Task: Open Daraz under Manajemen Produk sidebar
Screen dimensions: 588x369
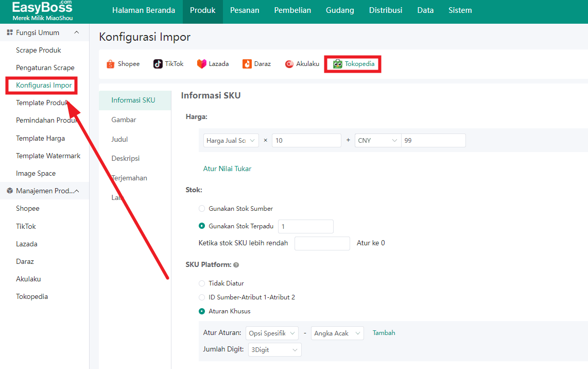Action: click(x=25, y=261)
